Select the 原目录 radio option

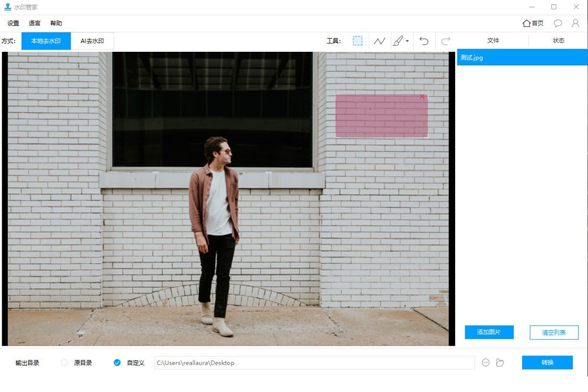point(65,363)
